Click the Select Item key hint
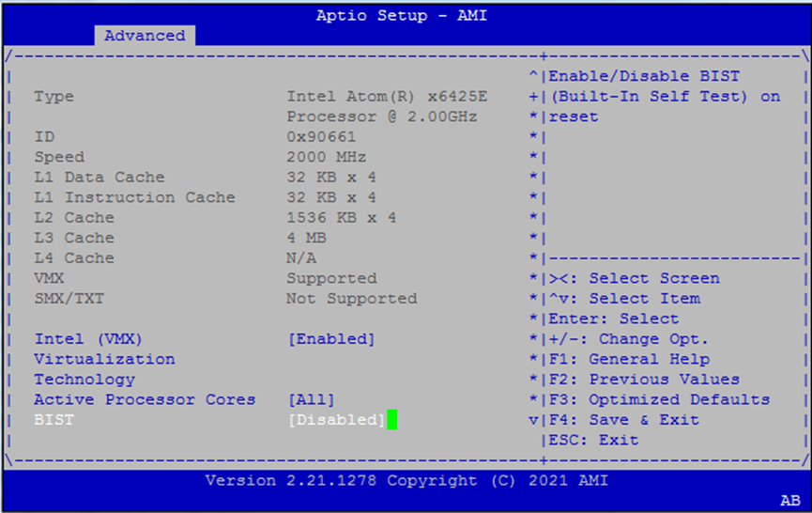The width and height of the screenshot is (812, 513). 624,299
